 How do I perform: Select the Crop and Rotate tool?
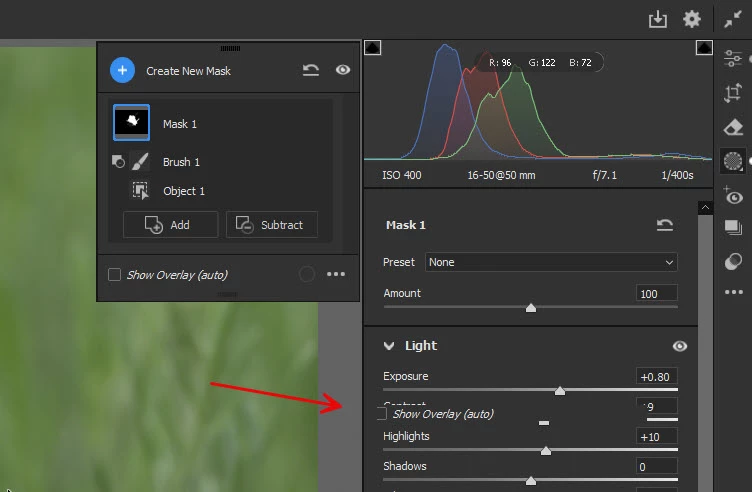click(x=733, y=93)
